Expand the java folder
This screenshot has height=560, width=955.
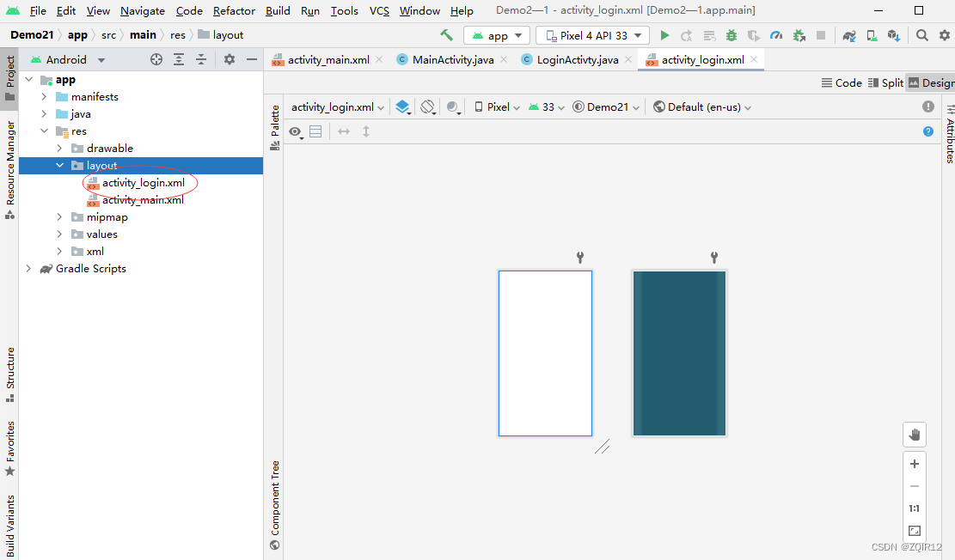(x=44, y=114)
